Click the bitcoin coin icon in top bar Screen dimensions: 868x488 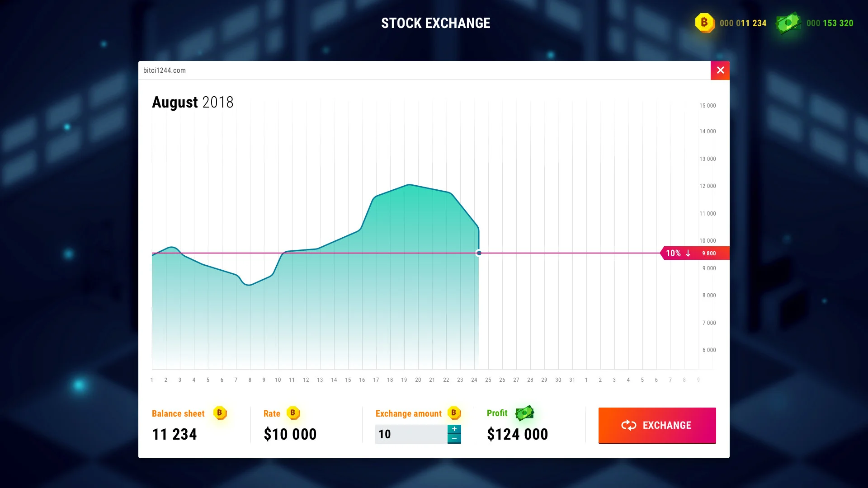[x=704, y=23]
